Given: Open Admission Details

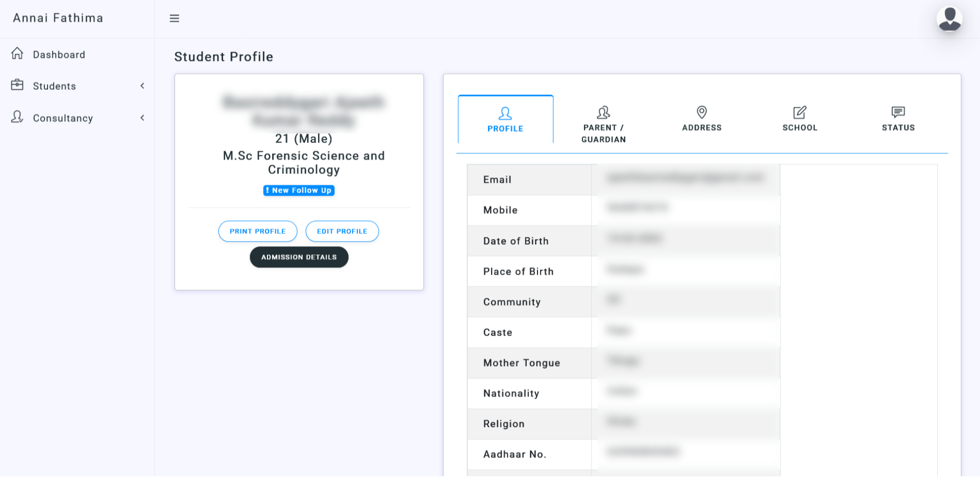Looking at the screenshot, I should (x=299, y=257).
